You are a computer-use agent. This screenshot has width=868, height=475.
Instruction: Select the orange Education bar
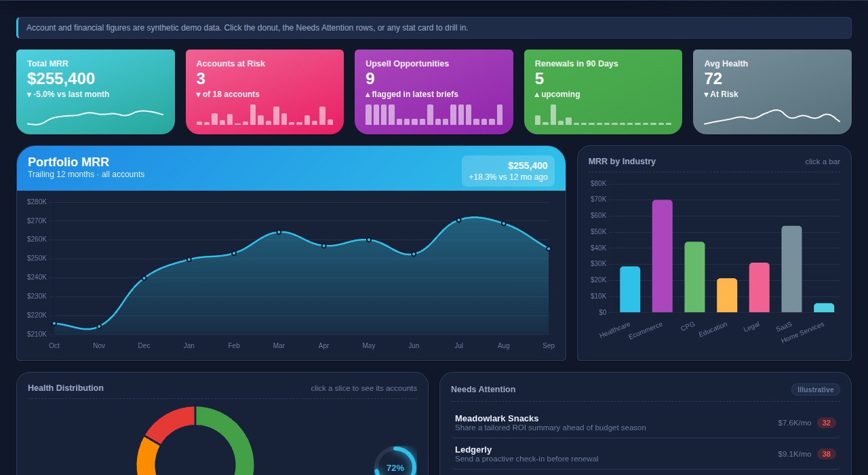coord(727,296)
